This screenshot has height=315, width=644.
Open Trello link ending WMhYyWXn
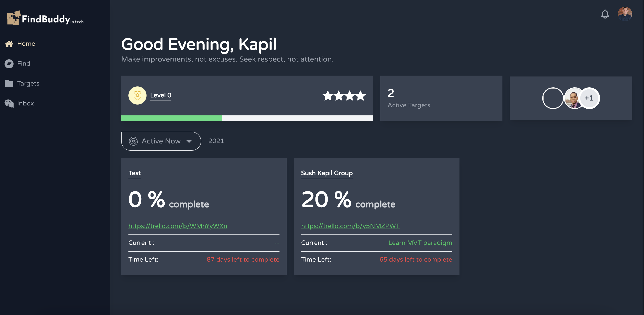178,226
